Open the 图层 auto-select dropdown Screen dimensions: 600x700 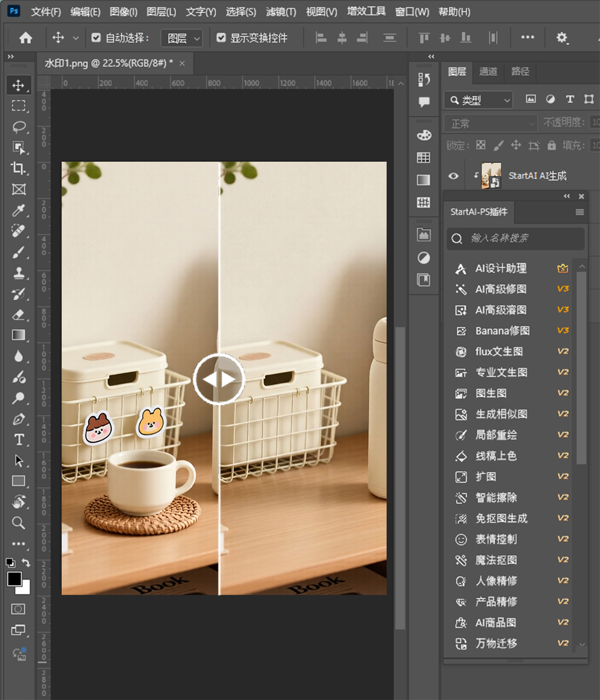pyautogui.click(x=182, y=38)
